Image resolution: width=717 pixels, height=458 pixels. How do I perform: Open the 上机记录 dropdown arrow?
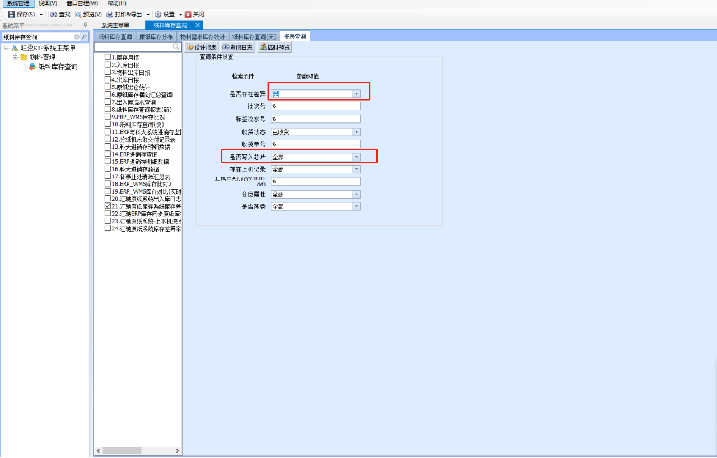click(x=356, y=169)
